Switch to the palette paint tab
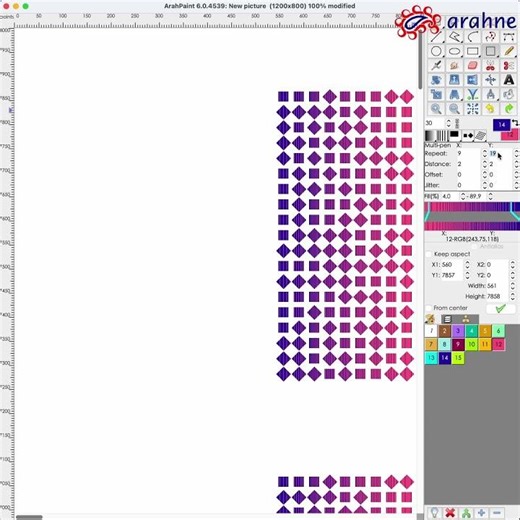This screenshot has width=520, height=520. tap(430, 319)
